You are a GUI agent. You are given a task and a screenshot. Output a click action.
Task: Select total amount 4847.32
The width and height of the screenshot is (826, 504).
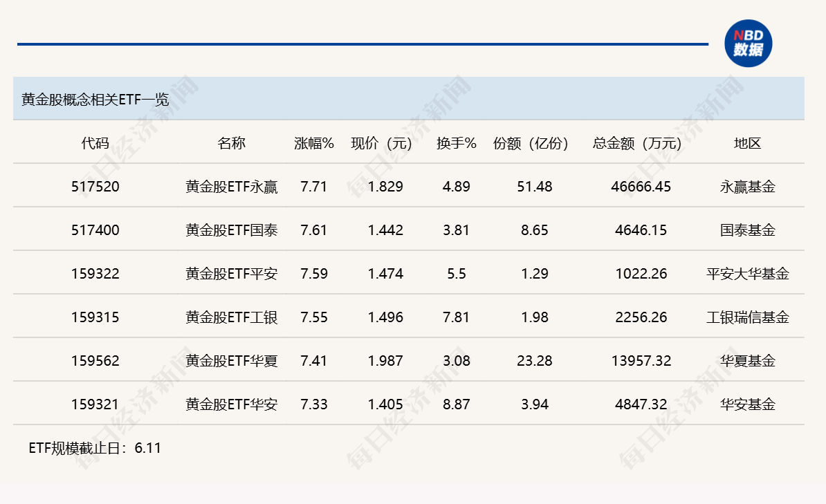641,404
